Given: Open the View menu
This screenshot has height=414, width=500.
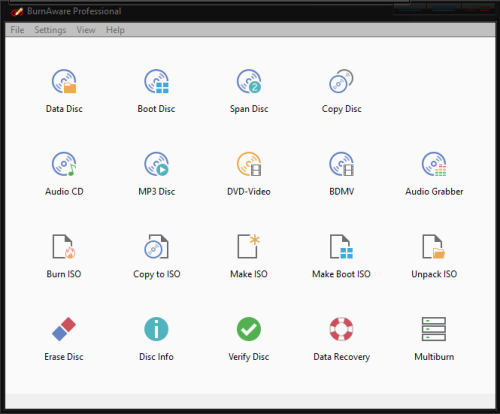Looking at the screenshot, I should click(x=86, y=30).
